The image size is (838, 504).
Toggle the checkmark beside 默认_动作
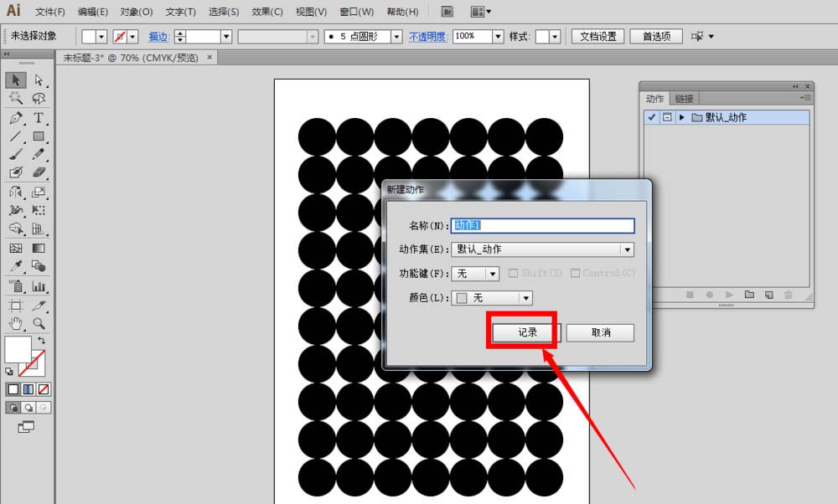point(651,117)
